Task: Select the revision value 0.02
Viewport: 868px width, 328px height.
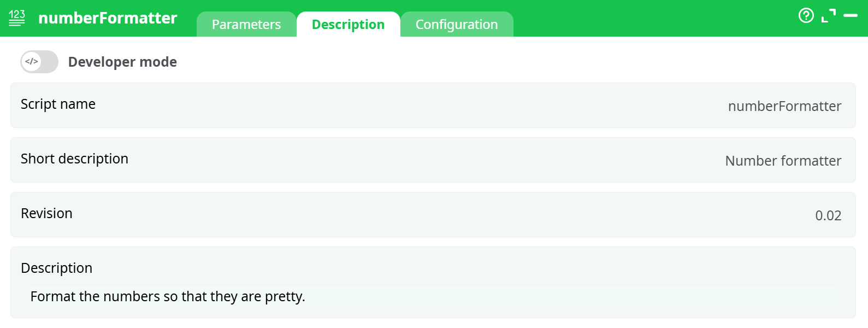Action: [x=829, y=215]
